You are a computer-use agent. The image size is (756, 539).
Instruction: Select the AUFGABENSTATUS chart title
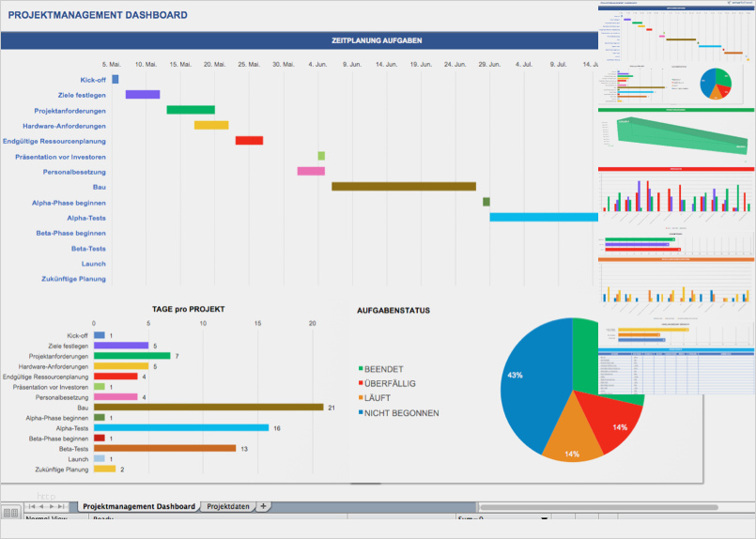393,311
